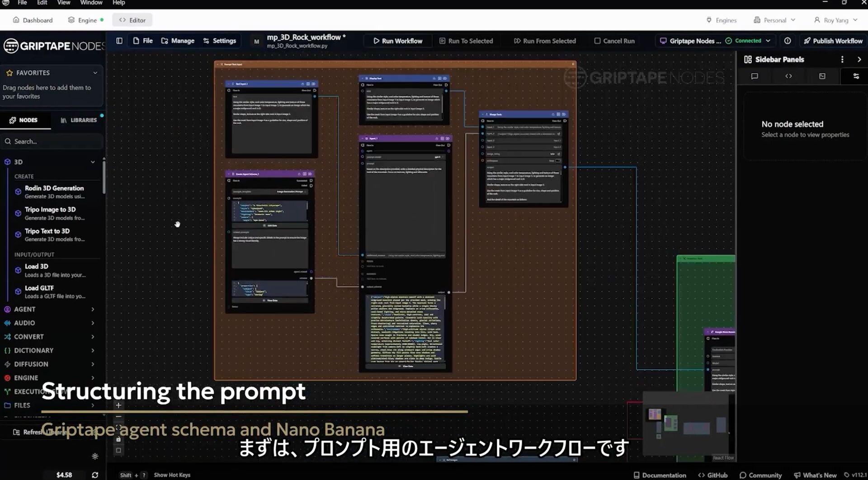Expand the CONVERT node category
This screenshot has width=868, height=480.
(x=93, y=337)
